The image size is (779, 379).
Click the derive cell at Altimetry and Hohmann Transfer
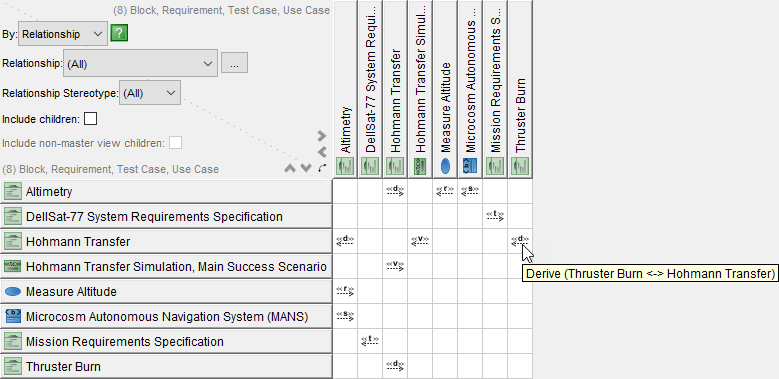[395, 192]
